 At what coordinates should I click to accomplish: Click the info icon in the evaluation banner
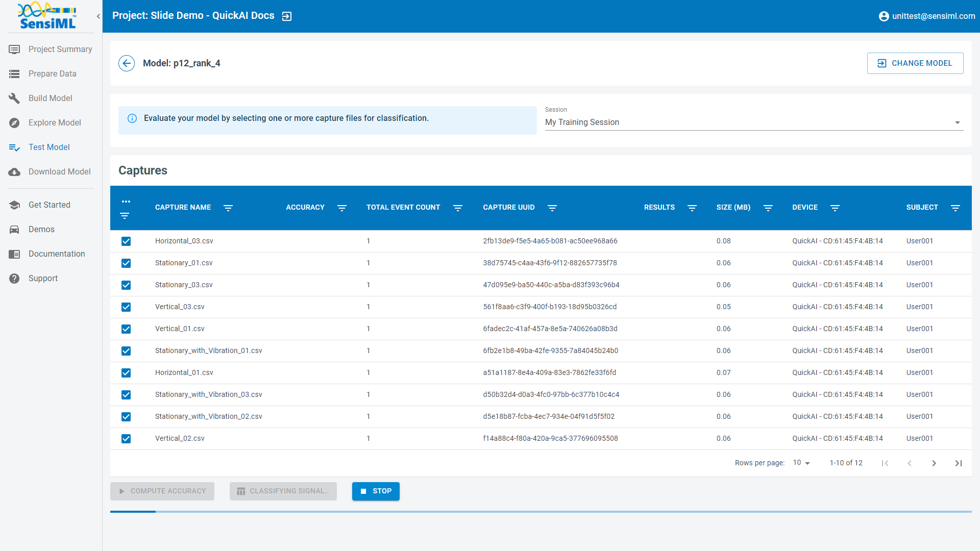pyautogui.click(x=132, y=118)
